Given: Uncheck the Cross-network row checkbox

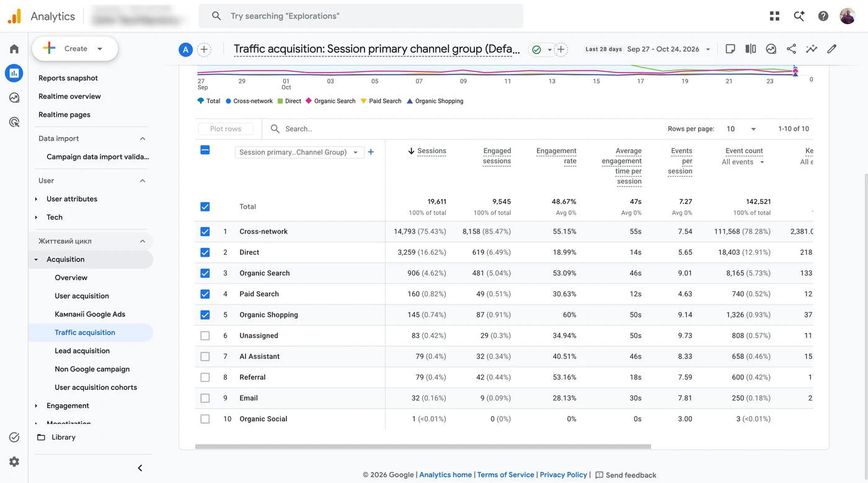Looking at the screenshot, I should point(205,231).
